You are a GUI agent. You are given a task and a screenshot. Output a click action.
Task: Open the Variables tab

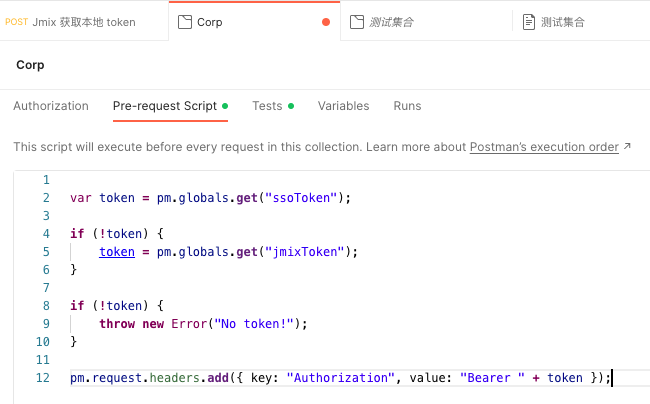point(343,106)
